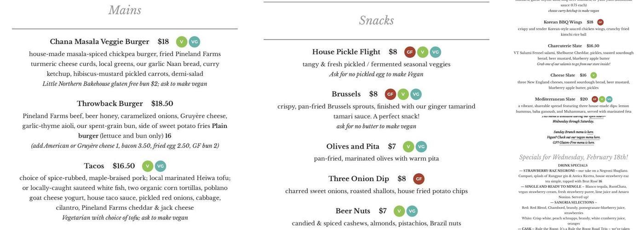644x230 pixels.
Task: Click the Throwback Burger item title
Action: 109,103
